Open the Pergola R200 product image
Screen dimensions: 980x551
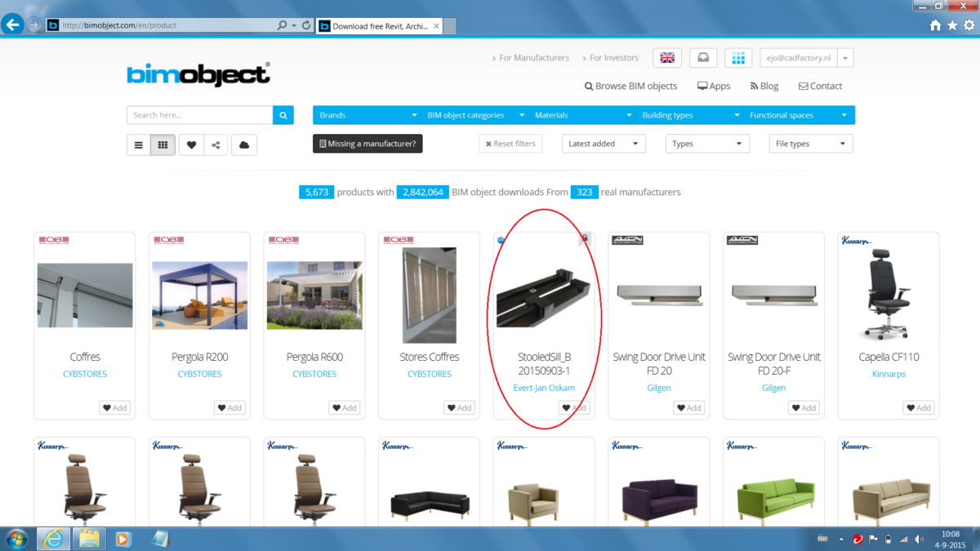[x=200, y=295]
